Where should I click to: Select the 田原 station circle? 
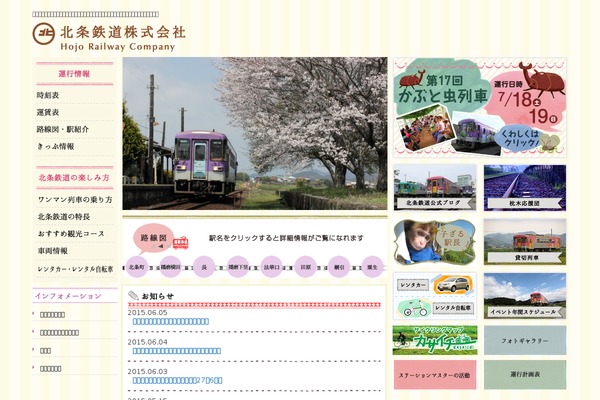(x=305, y=267)
